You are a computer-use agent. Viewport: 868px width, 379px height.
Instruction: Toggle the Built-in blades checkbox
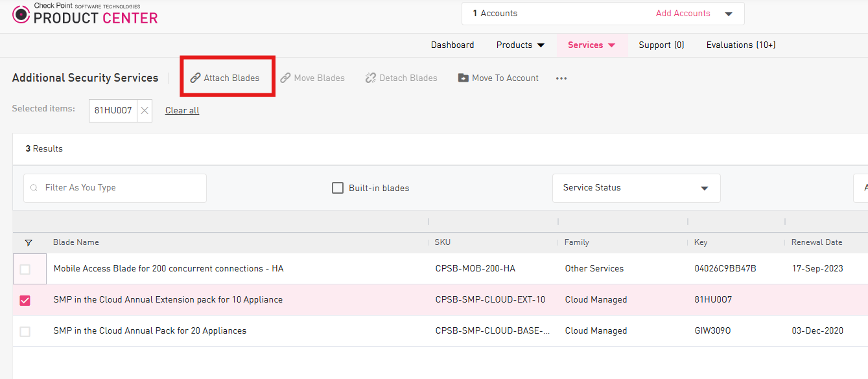point(338,188)
